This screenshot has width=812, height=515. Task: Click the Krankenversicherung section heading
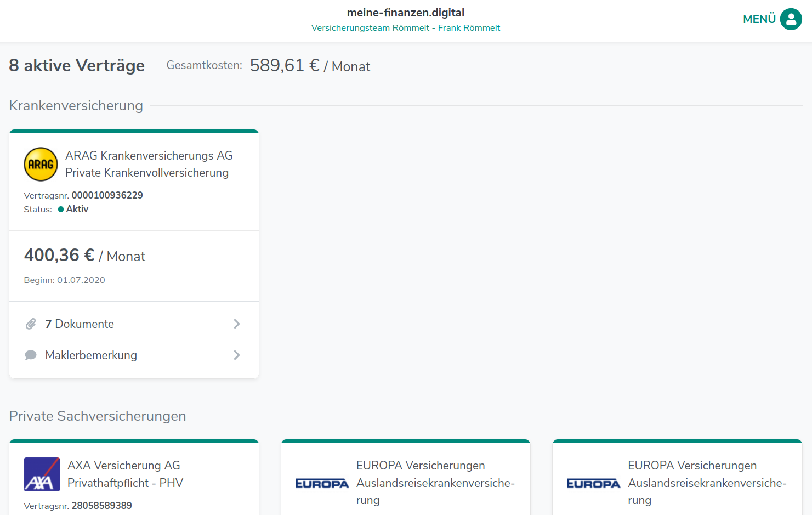pos(76,105)
